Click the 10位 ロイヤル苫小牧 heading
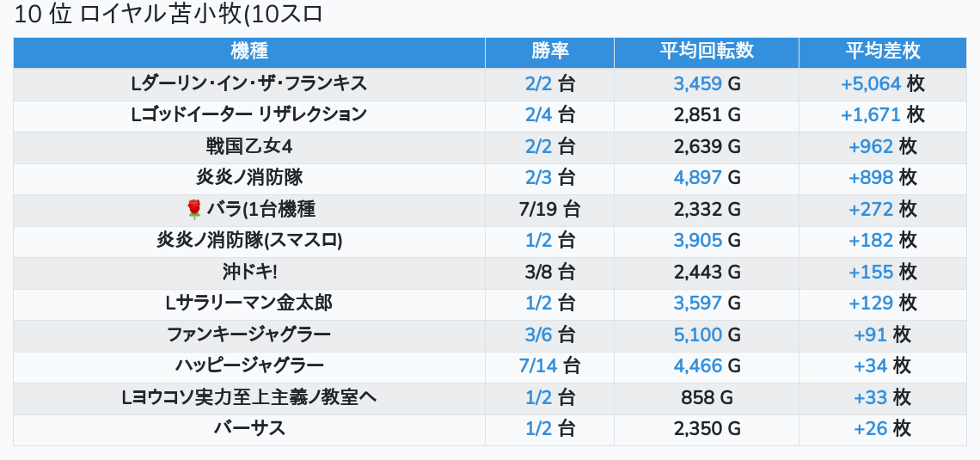 [x=168, y=15]
